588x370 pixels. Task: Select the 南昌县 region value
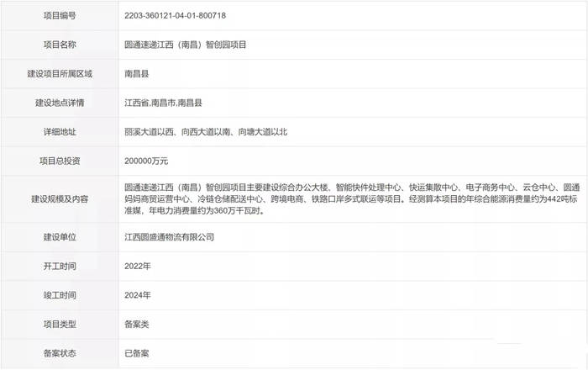pos(136,74)
